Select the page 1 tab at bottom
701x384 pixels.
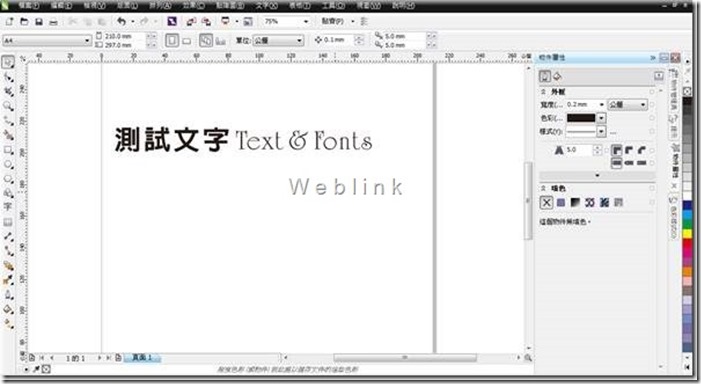[142, 358]
